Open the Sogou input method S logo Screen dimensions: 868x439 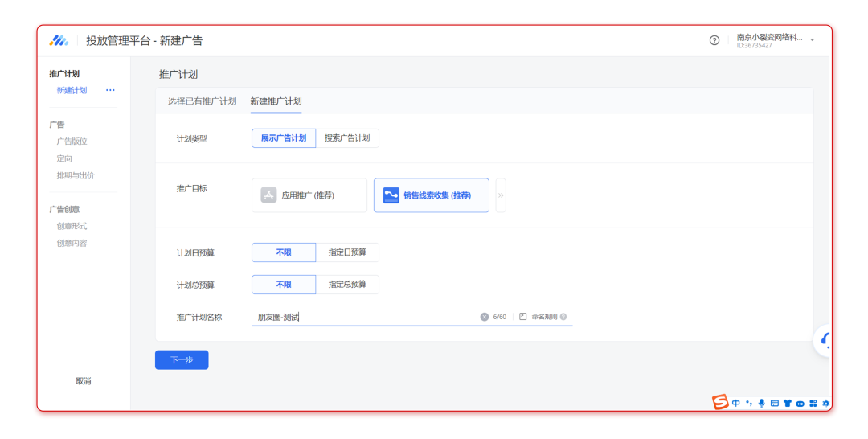point(721,402)
